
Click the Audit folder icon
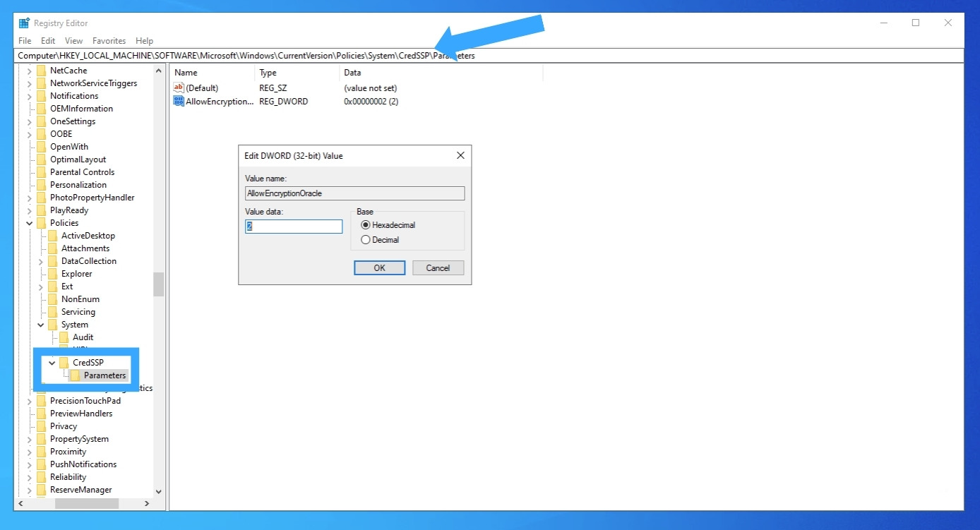coord(64,337)
